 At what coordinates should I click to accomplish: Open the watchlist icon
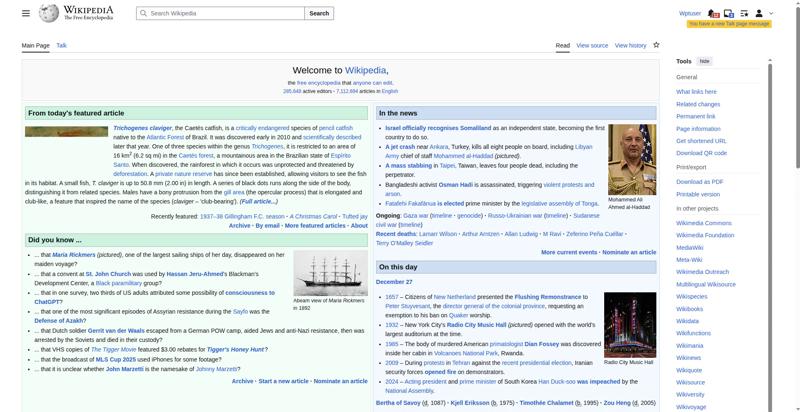744,13
